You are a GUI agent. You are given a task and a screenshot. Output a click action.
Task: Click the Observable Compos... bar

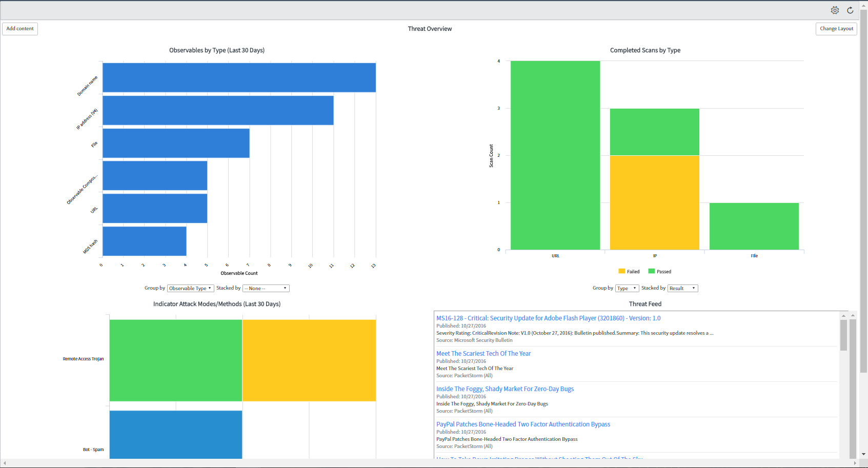(155, 175)
